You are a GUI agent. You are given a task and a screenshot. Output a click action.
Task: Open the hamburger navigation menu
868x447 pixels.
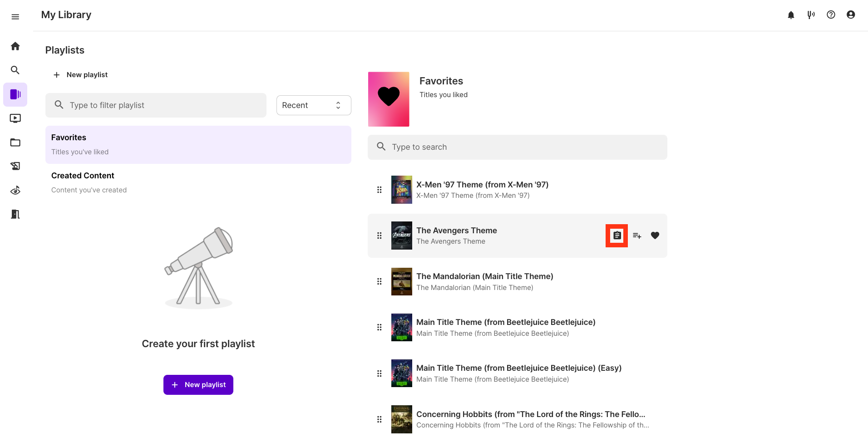point(15,17)
